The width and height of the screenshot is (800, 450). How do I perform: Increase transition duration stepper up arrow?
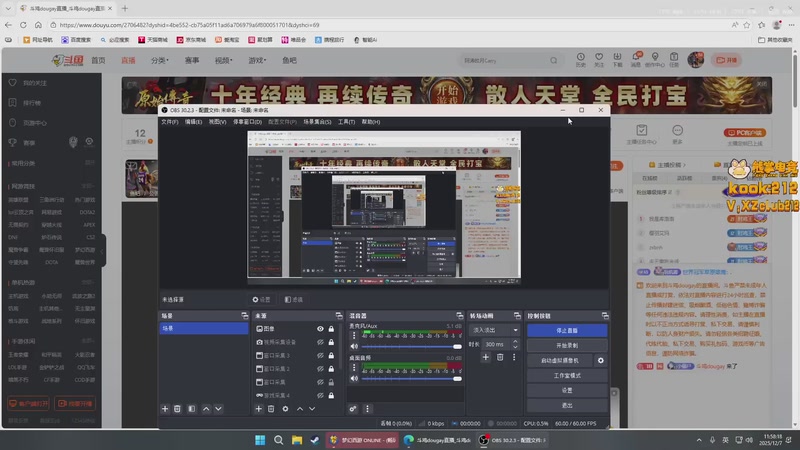pyautogui.click(x=515, y=341)
